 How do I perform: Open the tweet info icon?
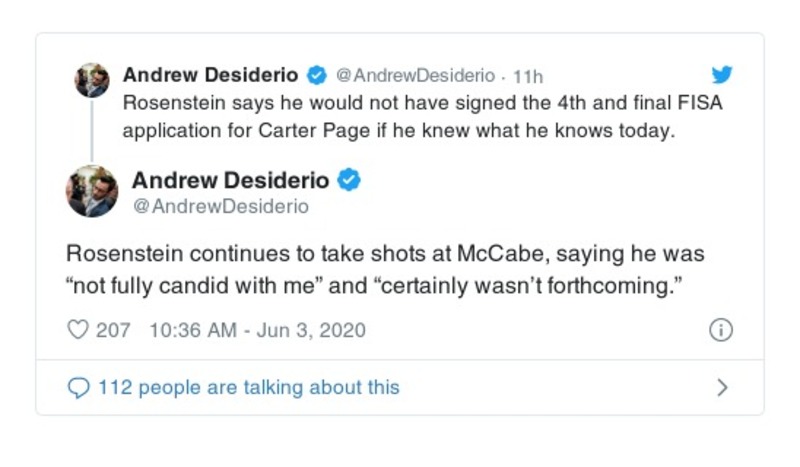(x=720, y=330)
